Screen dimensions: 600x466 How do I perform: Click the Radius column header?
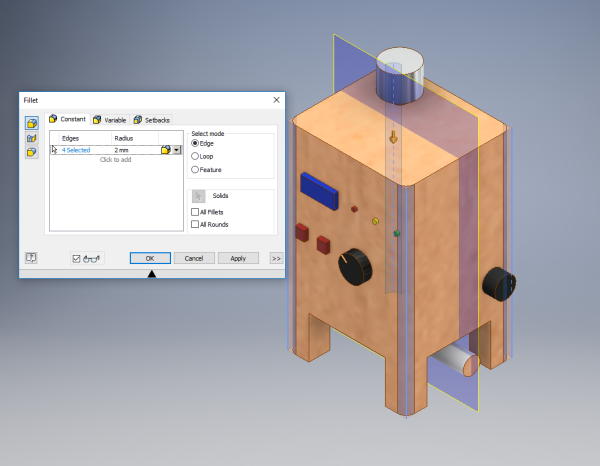pyautogui.click(x=124, y=138)
